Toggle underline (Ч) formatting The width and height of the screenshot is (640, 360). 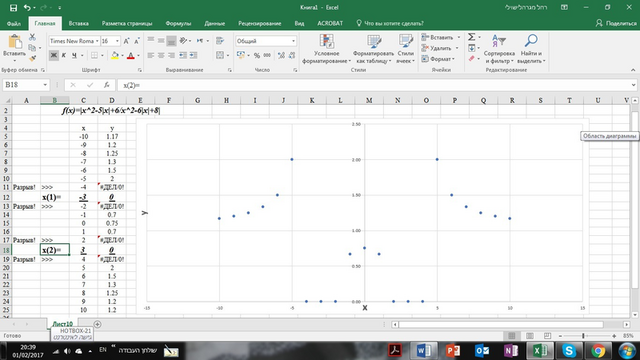[x=74, y=55]
